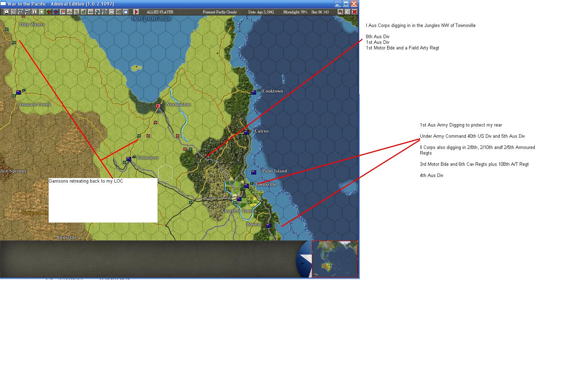Screen dimensions: 588x368
Task: Click the 'Hex: 86 143' readout
Action: [x=320, y=12]
